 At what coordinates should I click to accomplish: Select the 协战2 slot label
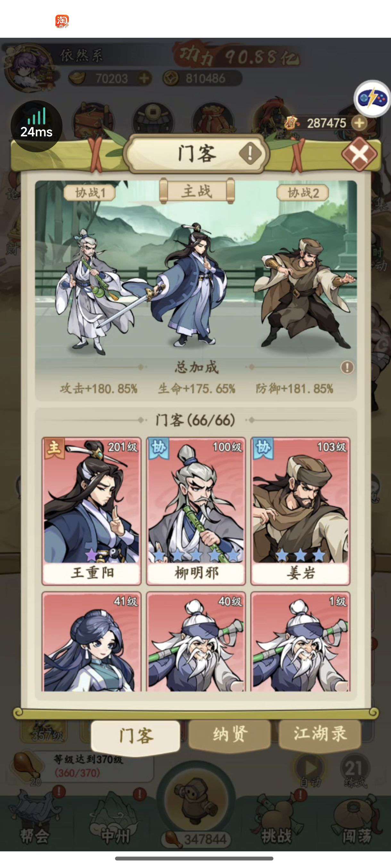pyautogui.click(x=303, y=193)
